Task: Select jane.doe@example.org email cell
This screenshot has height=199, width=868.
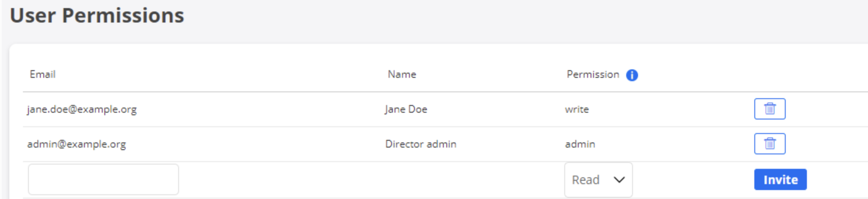Action: (82, 109)
